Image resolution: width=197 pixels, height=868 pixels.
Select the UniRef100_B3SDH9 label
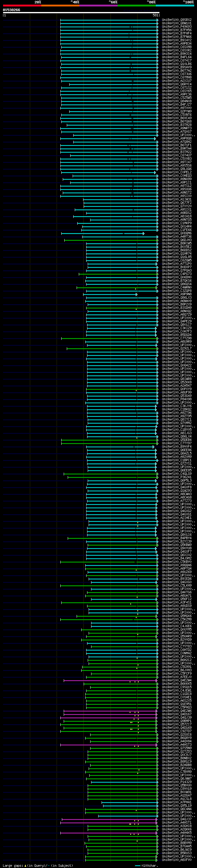tap(177, 308)
